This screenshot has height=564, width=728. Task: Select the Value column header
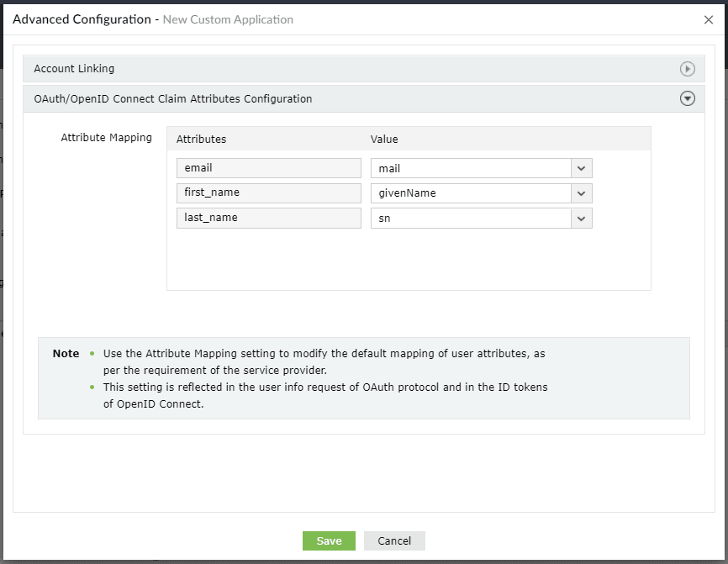tap(384, 139)
